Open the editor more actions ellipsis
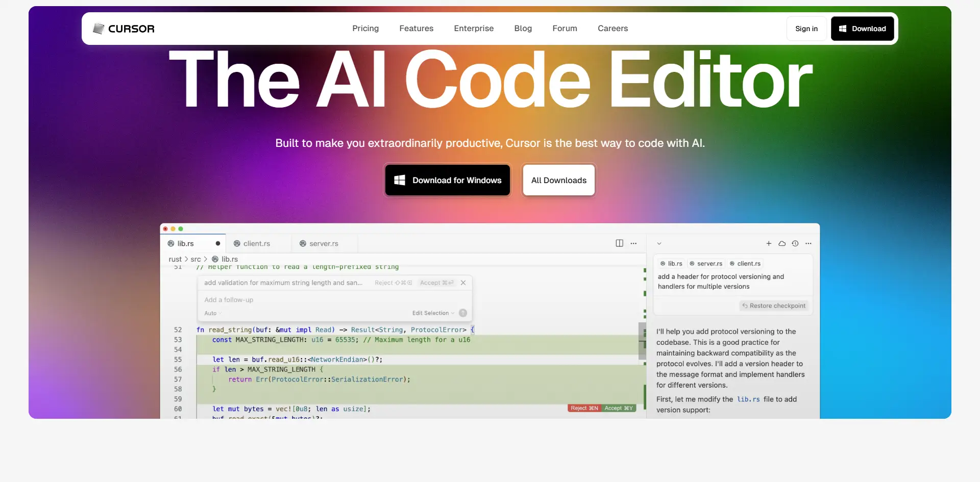The image size is (980, 482). point(633,243)
